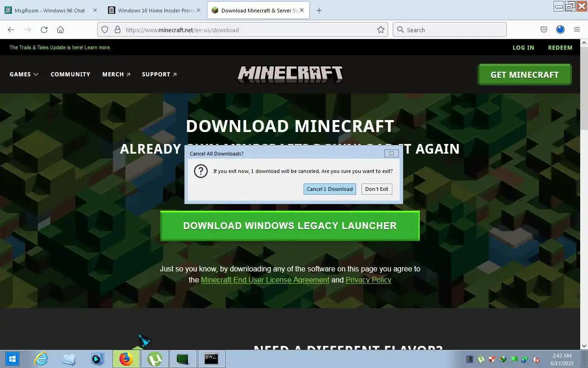Click the green flag tray icon
Viewport: 588px width, 368px height.
click(514, 359)
